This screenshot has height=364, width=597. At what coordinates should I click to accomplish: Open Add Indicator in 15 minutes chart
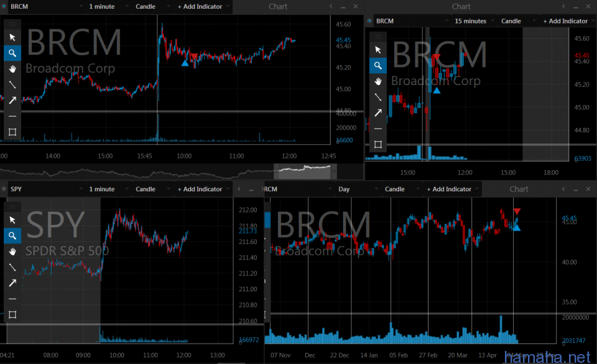(567, 21)
